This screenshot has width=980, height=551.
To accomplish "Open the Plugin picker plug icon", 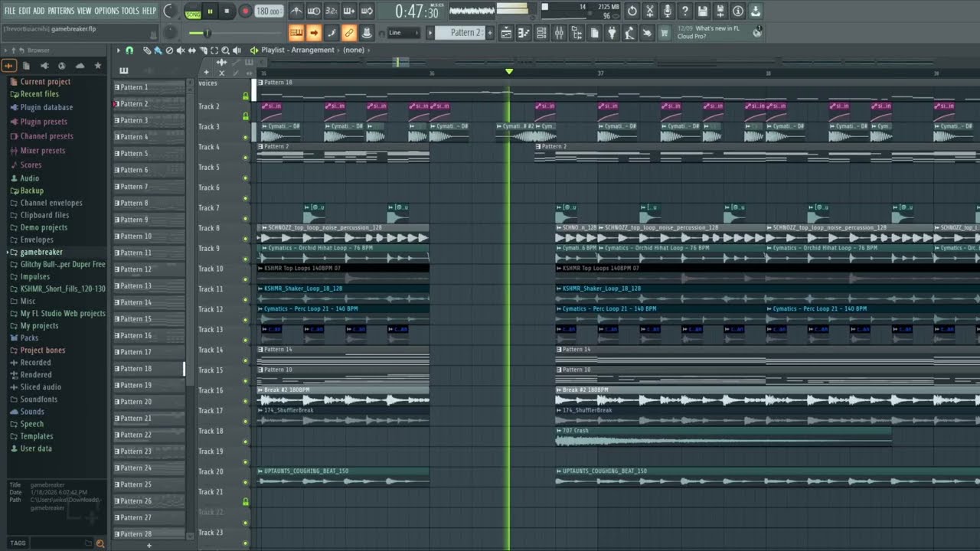I will point(612,33).
